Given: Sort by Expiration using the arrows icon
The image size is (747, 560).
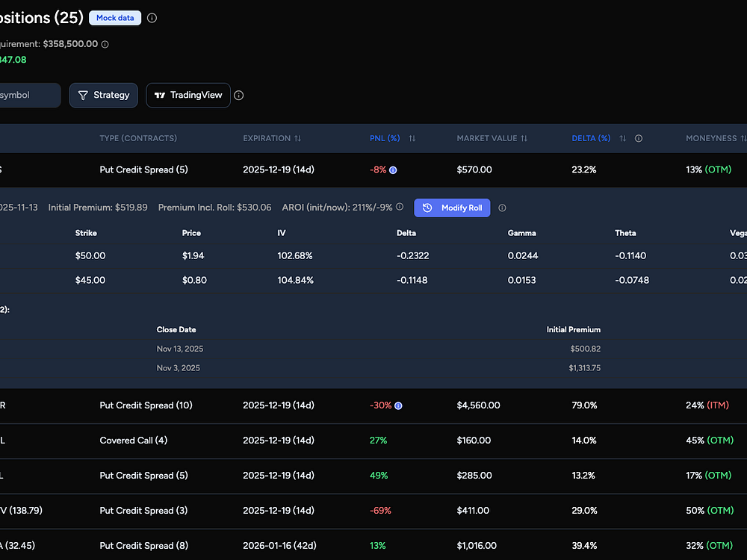Looking at the screenshot, I should [x=298, y=138].
